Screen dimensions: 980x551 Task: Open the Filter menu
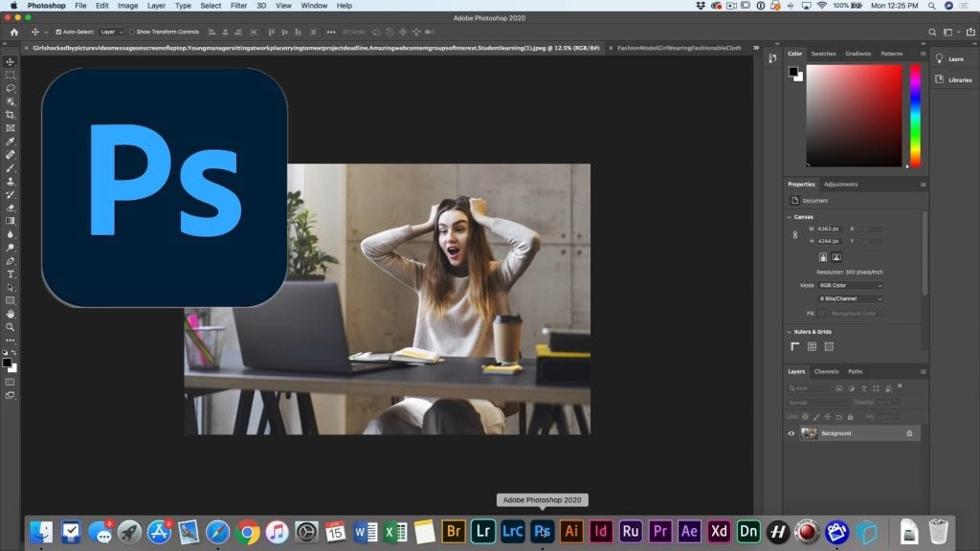[238, 6]
